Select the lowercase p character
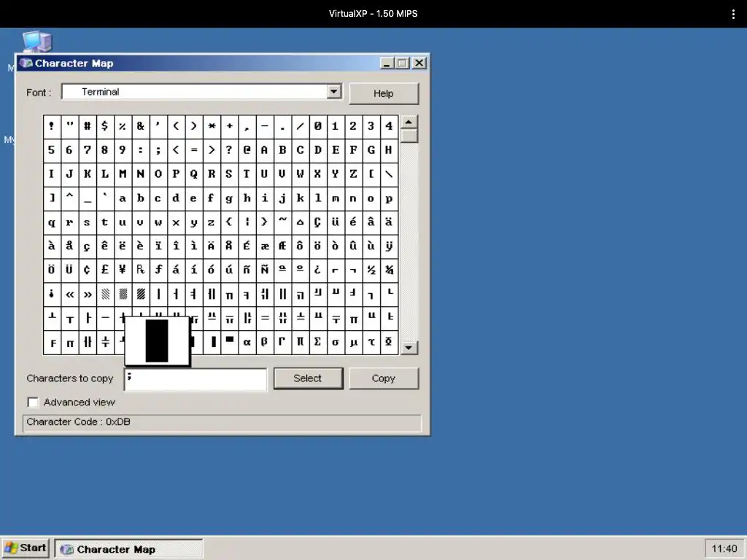The height and width of the screenshot is (560, 747). [x=389, y=198]
